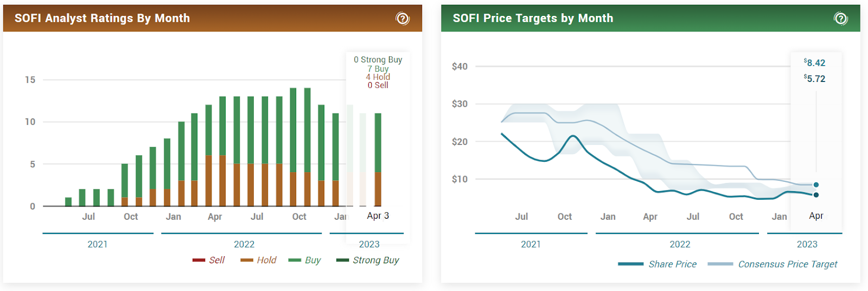This screenshot has width=868, height=291.
Task: Click the SOFI Price Targets by Month title
Action: [533, 18]
